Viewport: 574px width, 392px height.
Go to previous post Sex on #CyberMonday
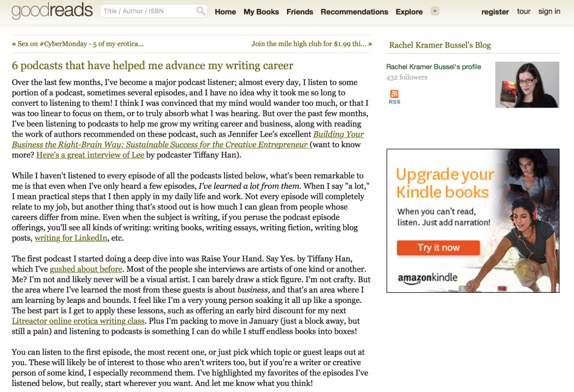click(77, 44)
